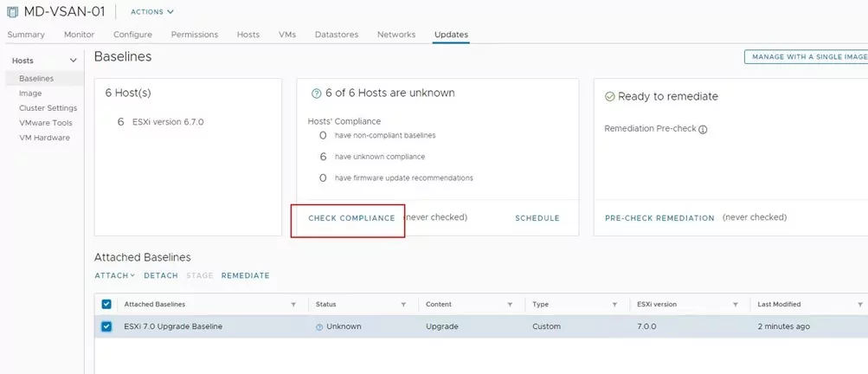Open the Datastores tab
Image resolution: width=868 pixels, height=374 pixels.
point(337,35)
